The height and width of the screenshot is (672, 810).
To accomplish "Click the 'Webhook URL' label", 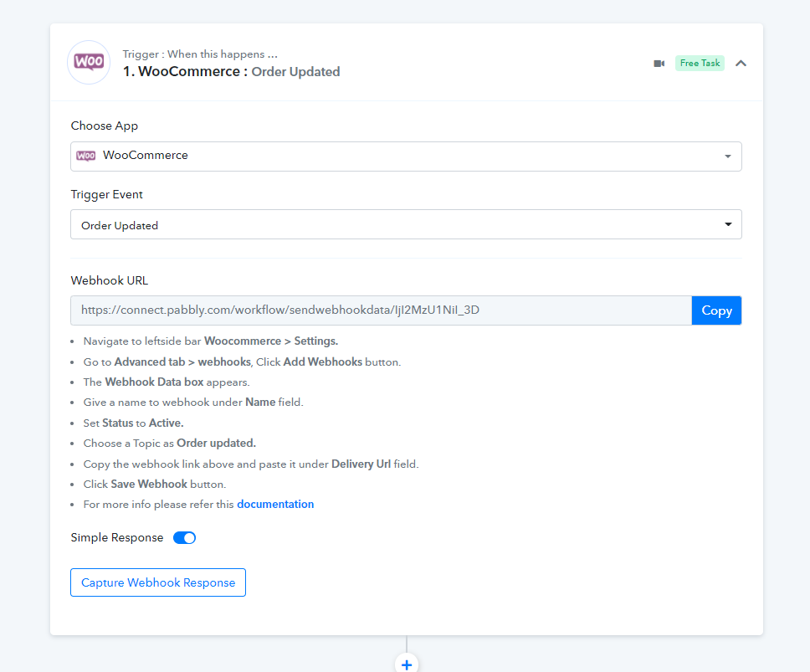I will [110, 280].
